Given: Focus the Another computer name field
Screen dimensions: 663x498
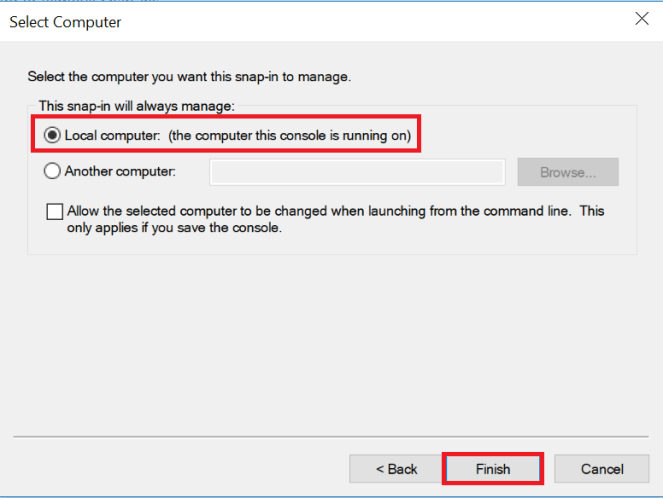Looking at the screenshot, I should tap(356, 172).
